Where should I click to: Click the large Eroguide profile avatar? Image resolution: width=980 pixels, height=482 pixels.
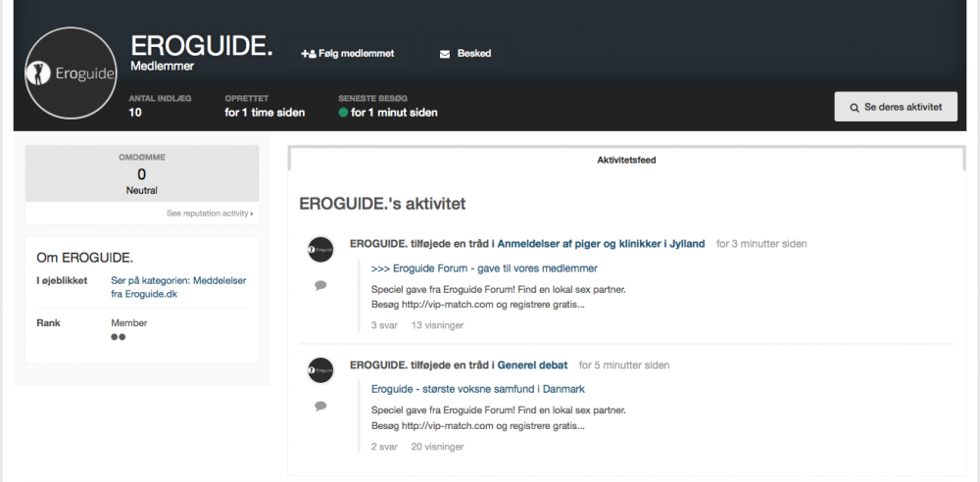click(72, 73)
